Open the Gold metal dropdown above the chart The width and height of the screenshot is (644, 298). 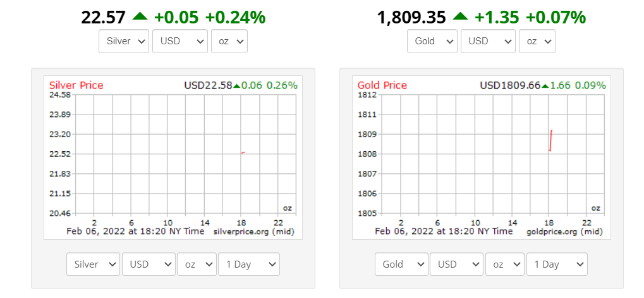pyautogui.click(x=432, y=41)
